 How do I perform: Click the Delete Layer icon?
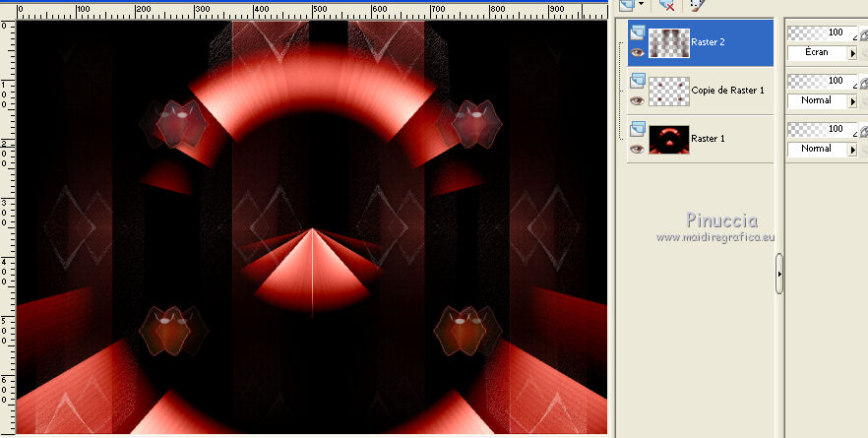coord(666,5)
